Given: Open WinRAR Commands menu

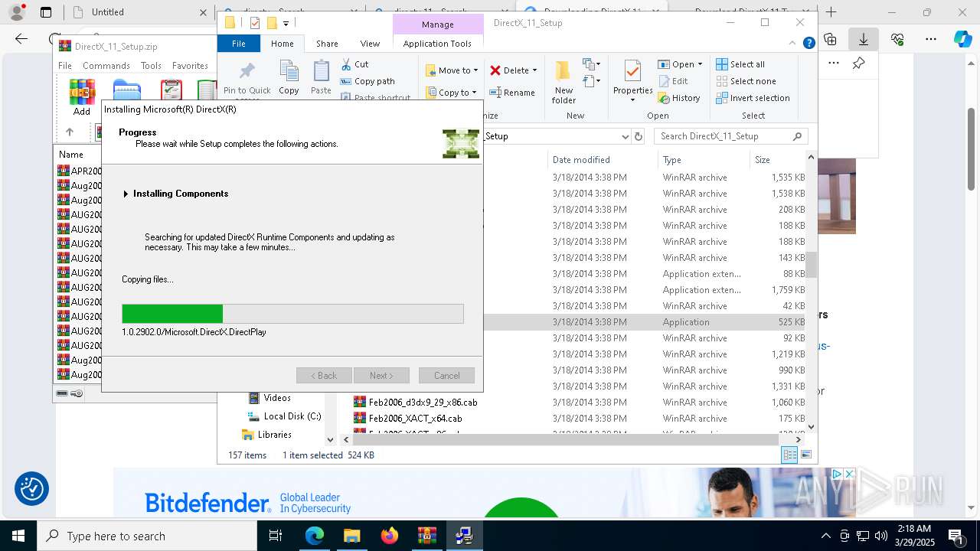Looking at the screenshot, I should [106, 66].
